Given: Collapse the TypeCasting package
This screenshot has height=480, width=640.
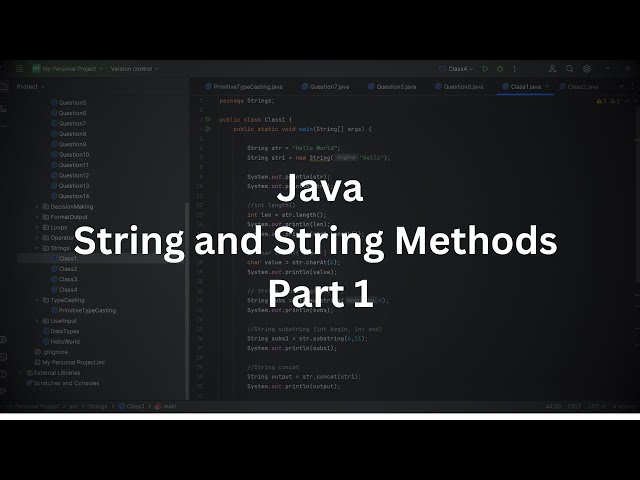Looking at the screenshot, I should (37, 300).
